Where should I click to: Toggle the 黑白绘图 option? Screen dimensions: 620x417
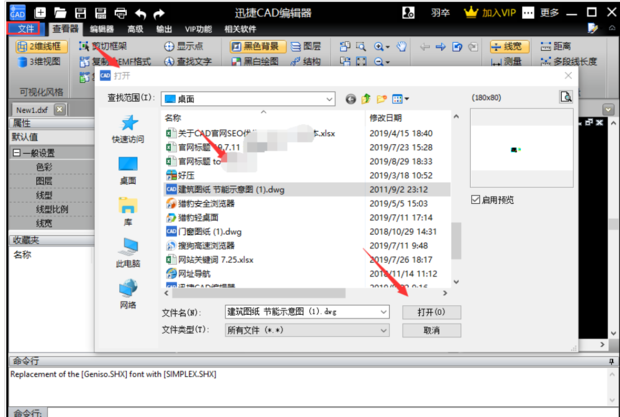(x=255, y=61)
